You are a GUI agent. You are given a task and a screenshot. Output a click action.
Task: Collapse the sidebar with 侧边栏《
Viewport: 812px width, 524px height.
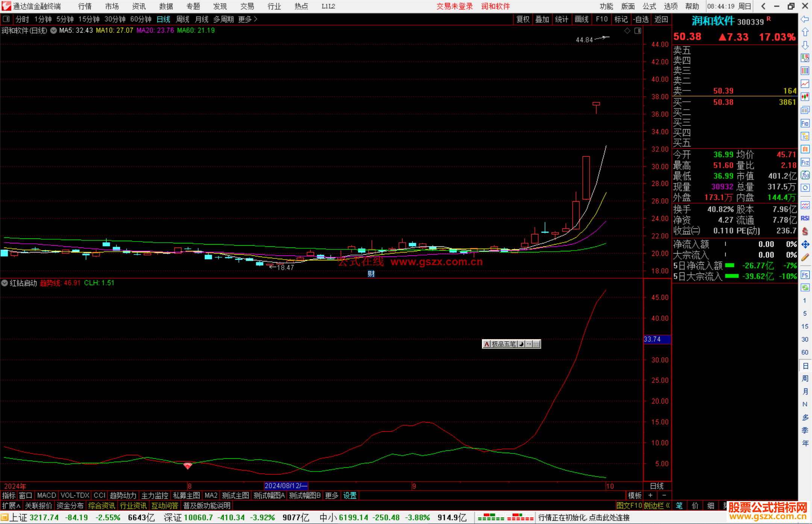657,506
